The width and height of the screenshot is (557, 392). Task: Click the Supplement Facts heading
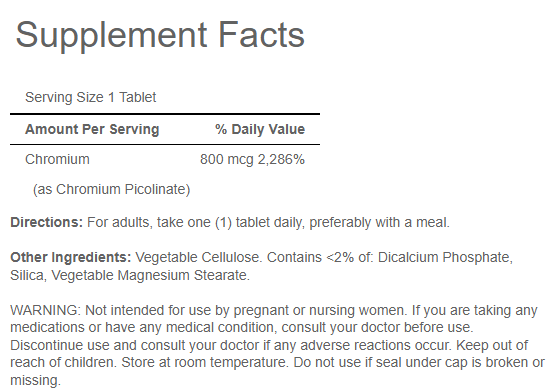[160, 36]
